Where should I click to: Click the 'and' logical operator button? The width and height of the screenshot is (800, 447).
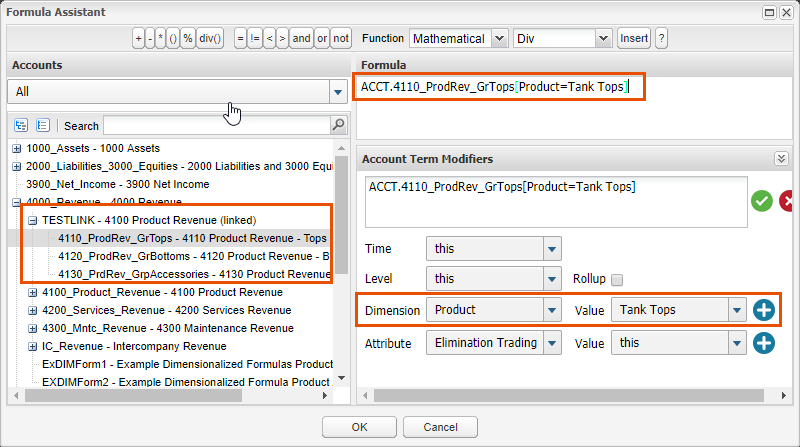pos(302,38)
